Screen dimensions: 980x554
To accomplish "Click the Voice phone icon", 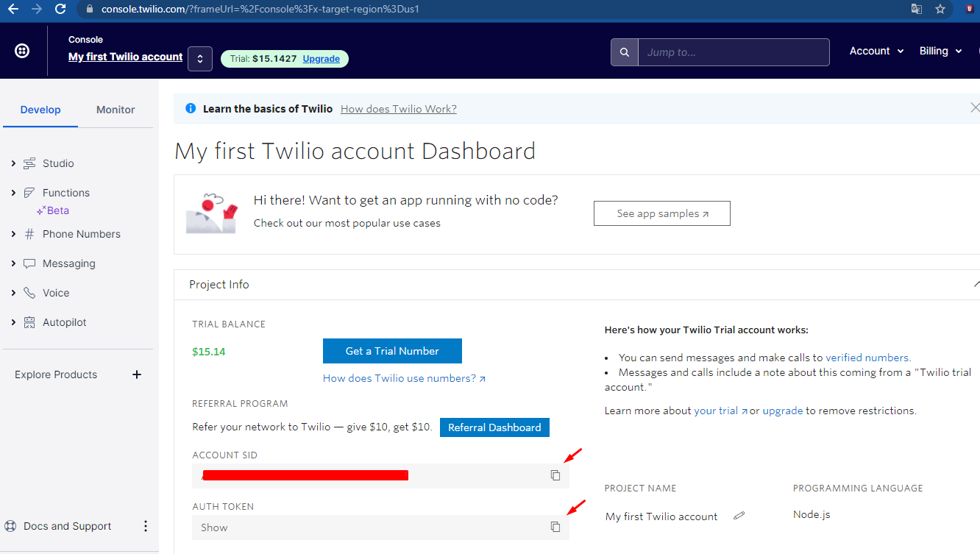I will coord(29,293).
